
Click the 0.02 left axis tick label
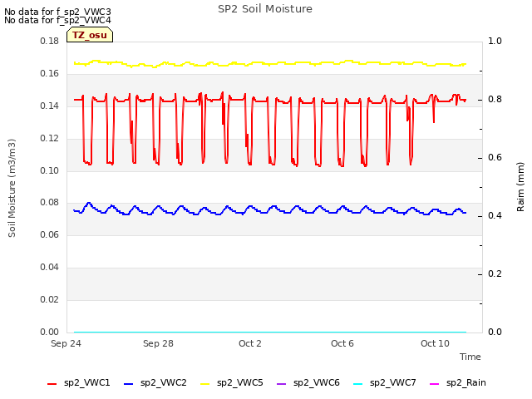coord(49,299)
